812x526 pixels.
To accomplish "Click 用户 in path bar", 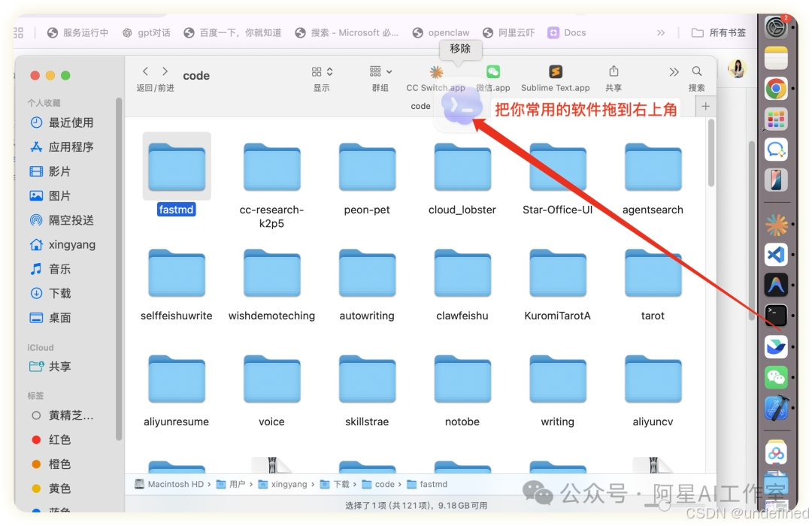I will pyautogui.click(x=231, y=484).
